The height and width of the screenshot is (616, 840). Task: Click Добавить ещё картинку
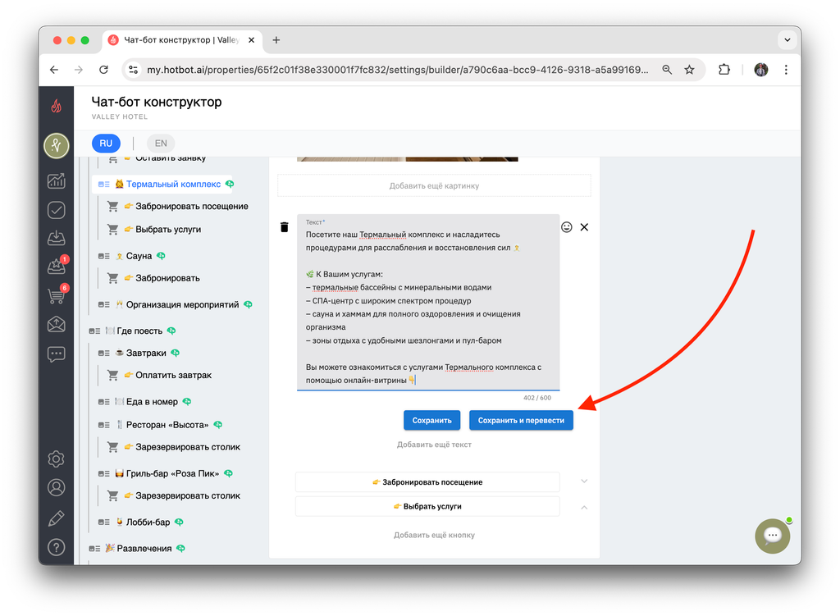pos(434,186)
